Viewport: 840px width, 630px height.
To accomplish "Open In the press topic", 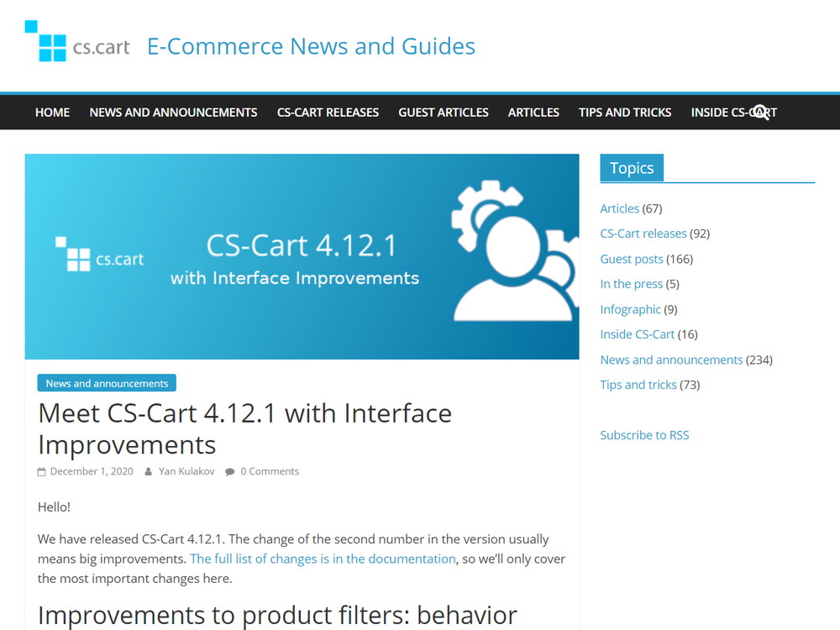I will (632, 284).
